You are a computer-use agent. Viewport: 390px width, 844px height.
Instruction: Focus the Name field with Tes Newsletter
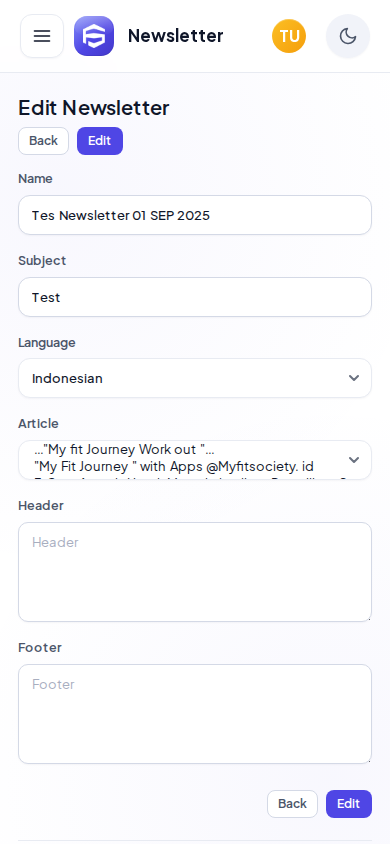coord(195,215)
